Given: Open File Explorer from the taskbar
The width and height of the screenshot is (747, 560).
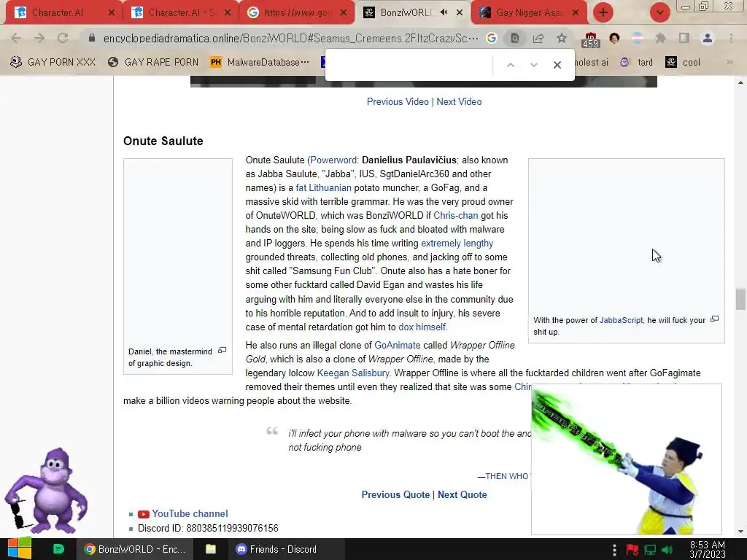Looking at the screenshot, I should (x=211, y=549).
